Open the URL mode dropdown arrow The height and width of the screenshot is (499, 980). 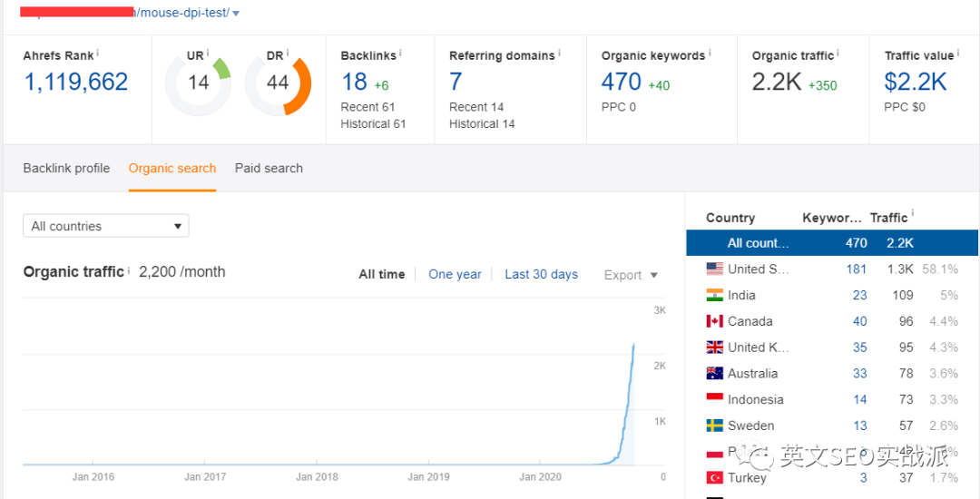[236, 13]
